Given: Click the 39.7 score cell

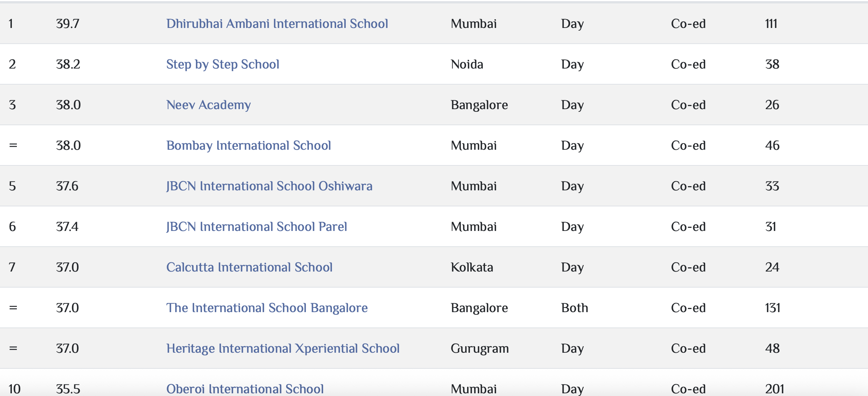Looking at the screenshot, I should 67,24.
